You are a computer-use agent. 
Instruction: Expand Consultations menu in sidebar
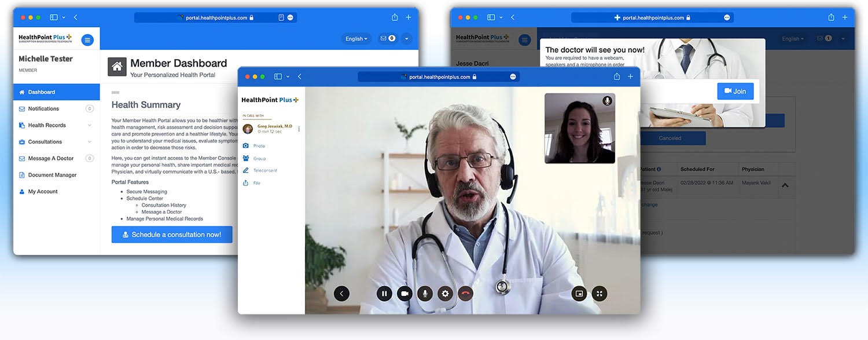point(56,142)
